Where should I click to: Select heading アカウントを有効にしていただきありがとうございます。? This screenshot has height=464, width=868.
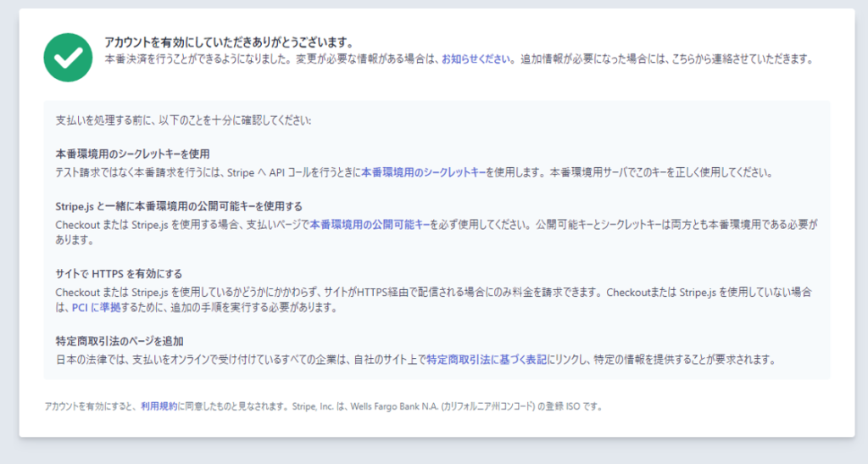[229, 42]
